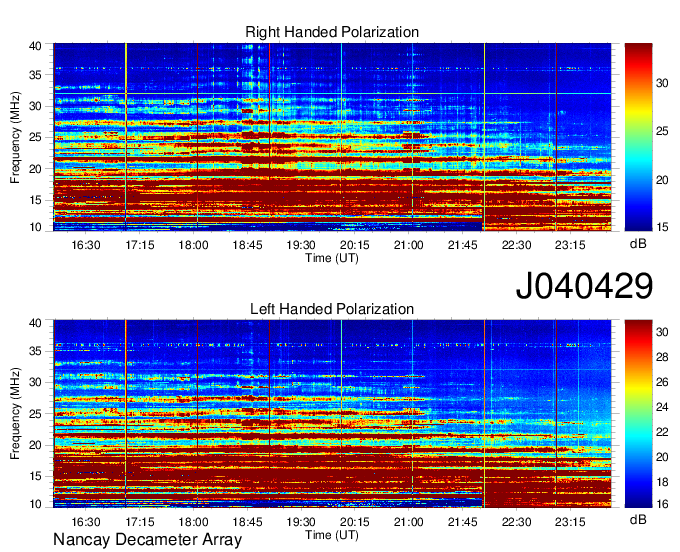Click the top plot's 'Frequency (MHz)' axis label

click(15, 137)
